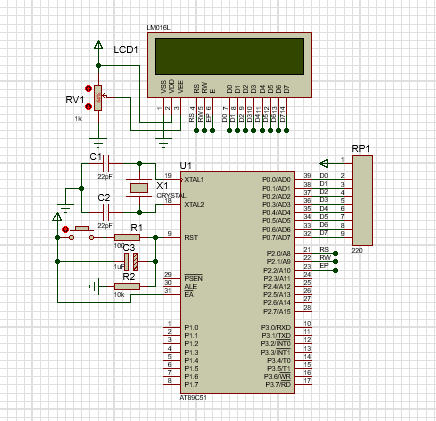Click the R1 resistor symbol
The height and width of the screenshot is (421, 436).
(x=127, y=237)
